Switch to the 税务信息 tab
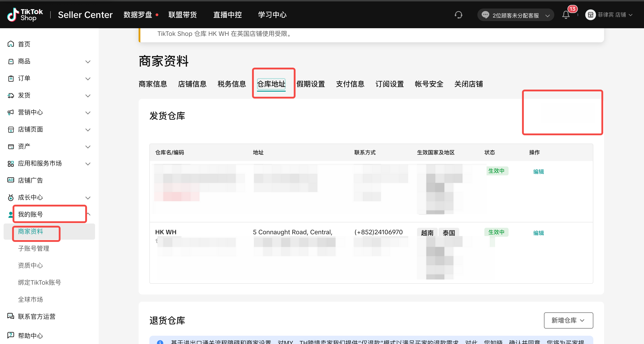 click(x=231, y=84)
